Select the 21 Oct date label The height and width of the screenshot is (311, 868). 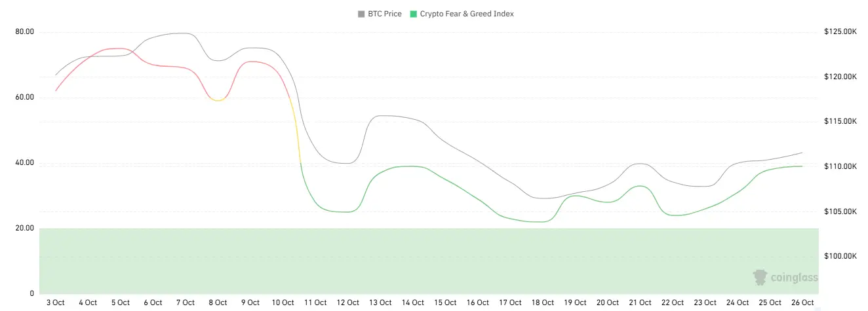tap(640, 302)
